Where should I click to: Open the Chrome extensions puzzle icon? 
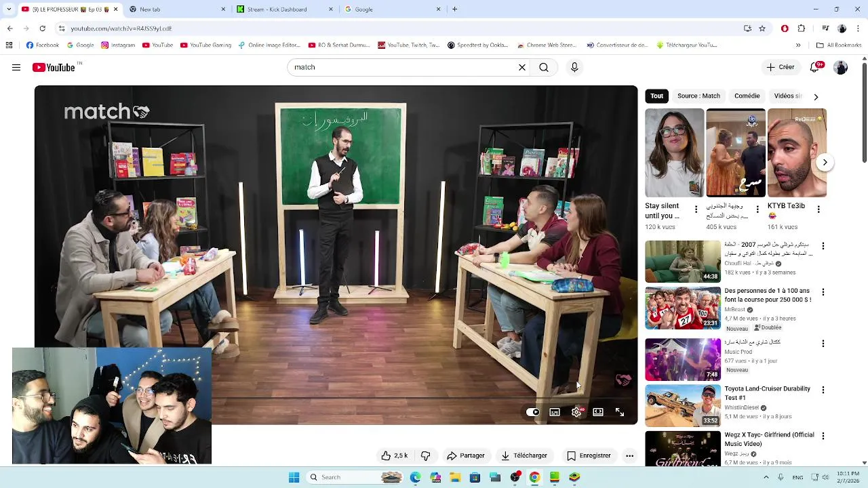click(x=802, y=28)
